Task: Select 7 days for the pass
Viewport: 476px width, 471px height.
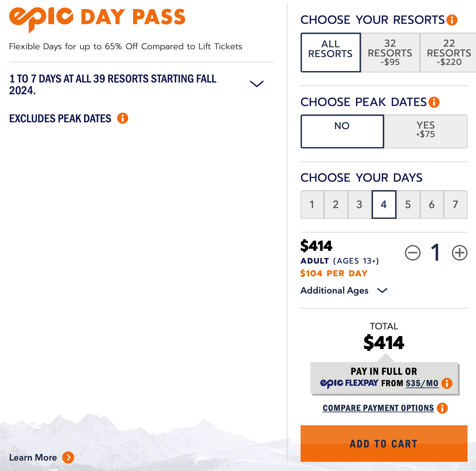Action: (455, 205)
